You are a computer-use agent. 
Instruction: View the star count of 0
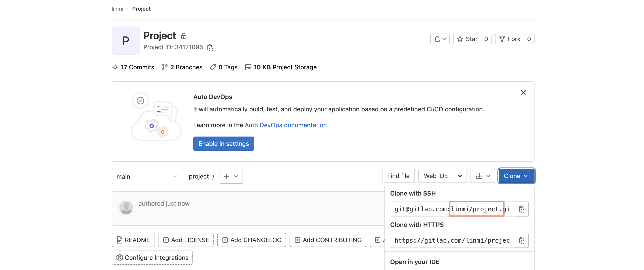click(x=486, y=39)
